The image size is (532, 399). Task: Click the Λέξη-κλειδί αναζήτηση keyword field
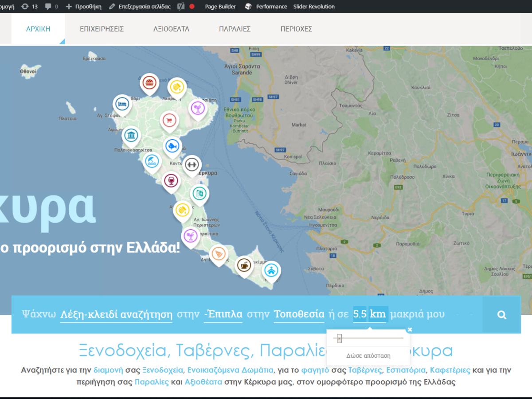(x=116, y=314)
